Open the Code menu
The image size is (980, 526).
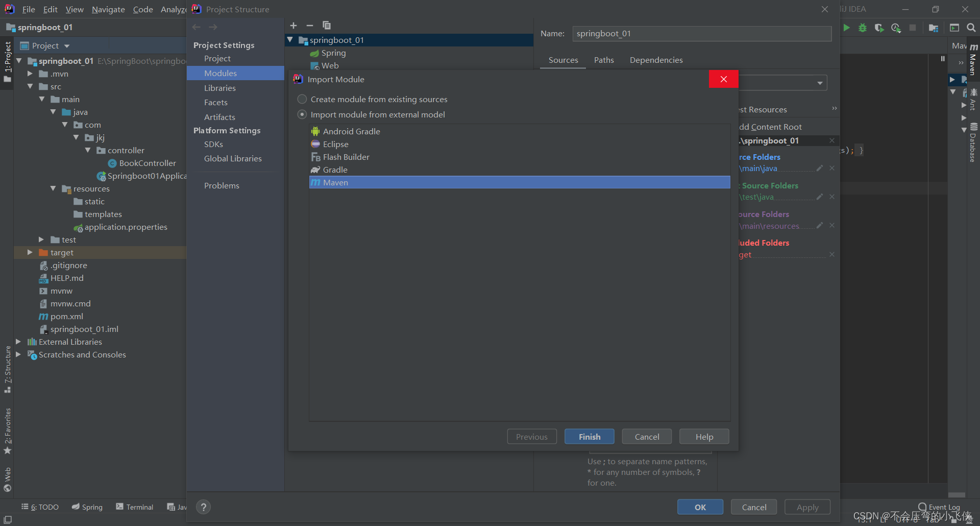143,9
